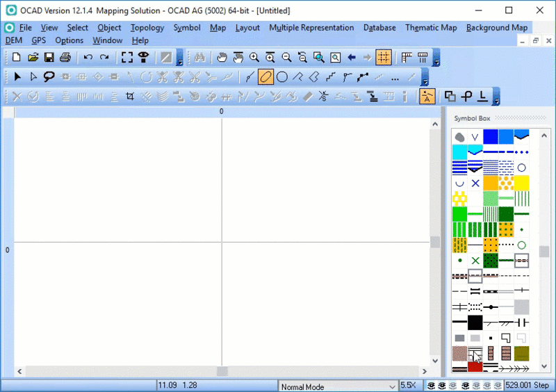Open the Multiple Representation menu
The width and height of the screenshot is (556, 392).
coord(311,28)
